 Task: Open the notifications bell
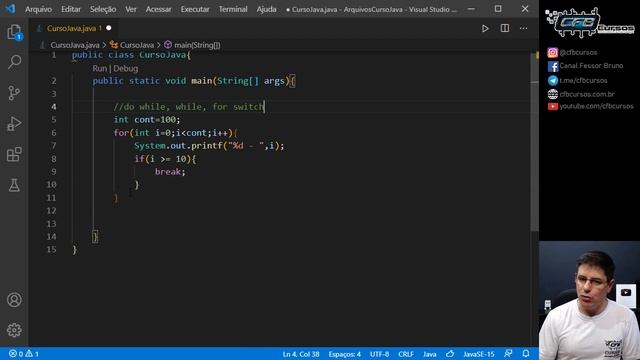[526, 353]
